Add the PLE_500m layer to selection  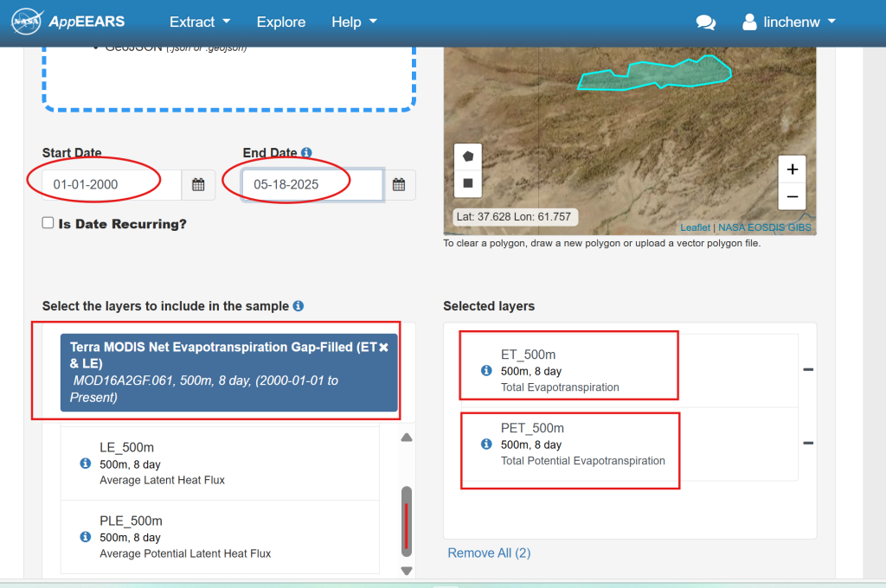point(220,537)
